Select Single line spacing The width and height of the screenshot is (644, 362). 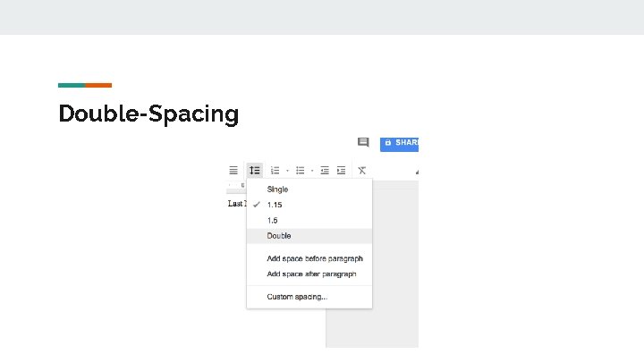point(309,189)
